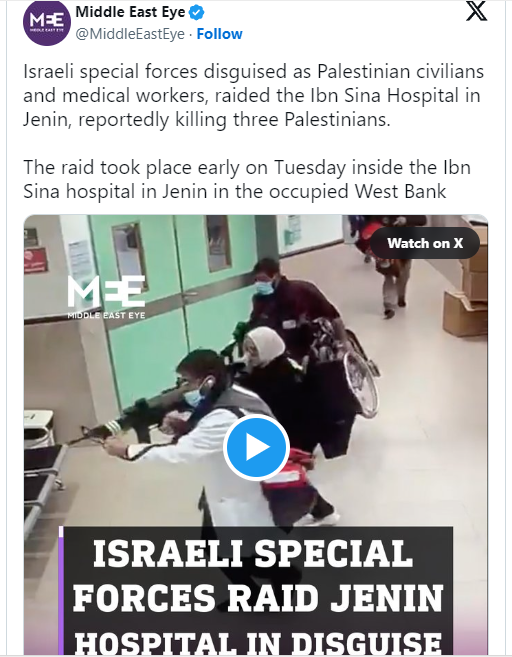Viewport: 512px width, 657px height.
Task: Click the red sign on the video wall
Action: click(x=36, y=260)
